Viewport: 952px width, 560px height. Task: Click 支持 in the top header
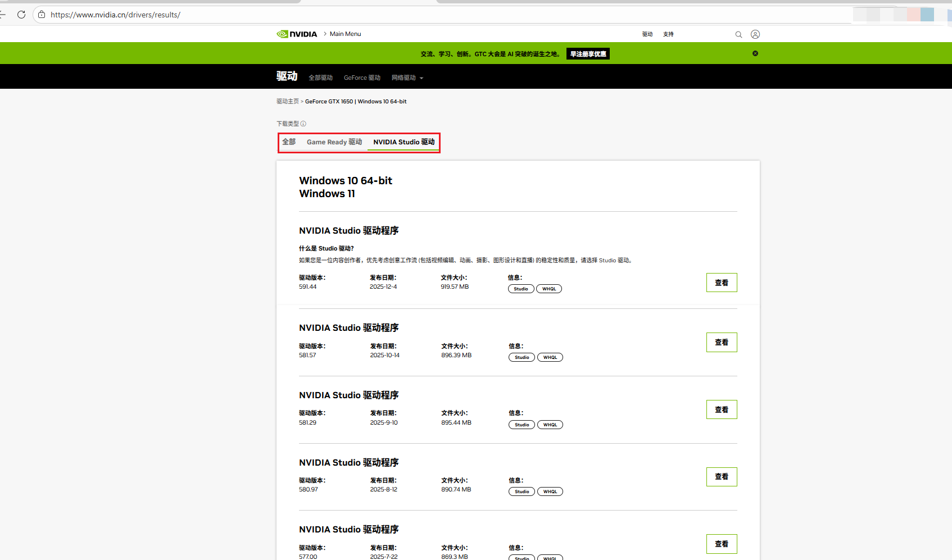point(668,34)
